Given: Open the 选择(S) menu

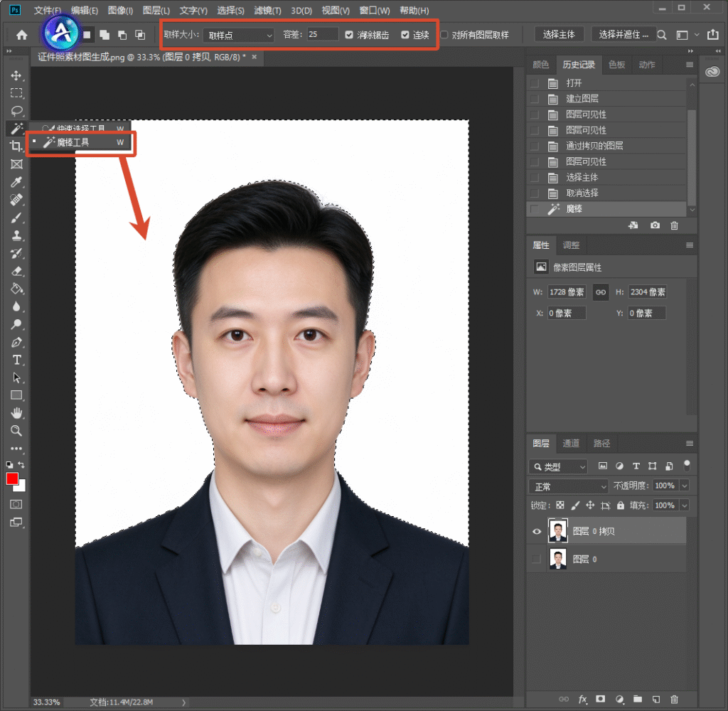Looking at the screenshot, I should [230, 10].
